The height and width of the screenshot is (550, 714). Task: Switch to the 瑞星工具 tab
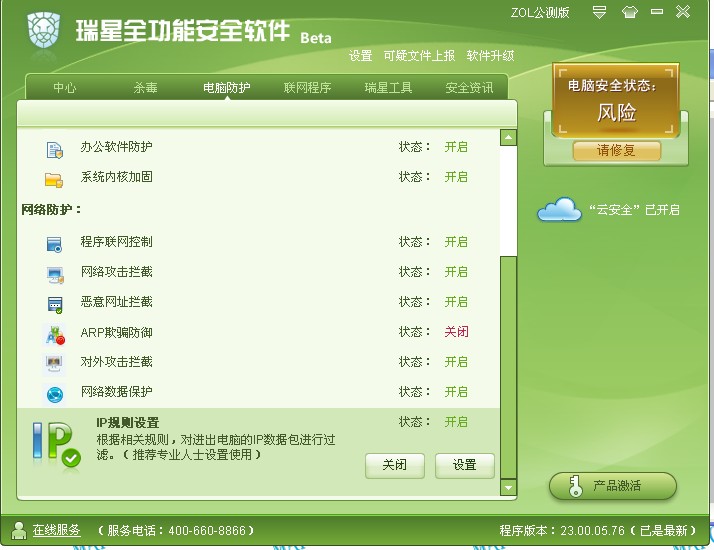tap(388, 87)
